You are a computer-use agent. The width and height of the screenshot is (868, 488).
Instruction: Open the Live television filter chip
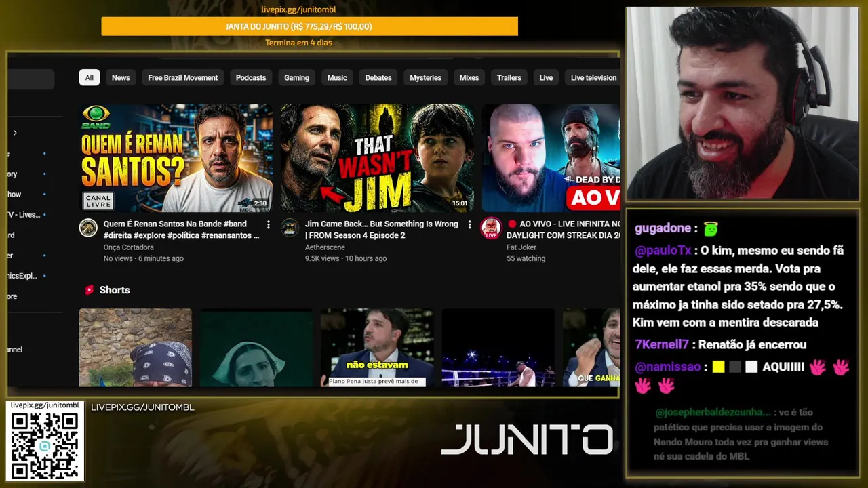[592, 77]
